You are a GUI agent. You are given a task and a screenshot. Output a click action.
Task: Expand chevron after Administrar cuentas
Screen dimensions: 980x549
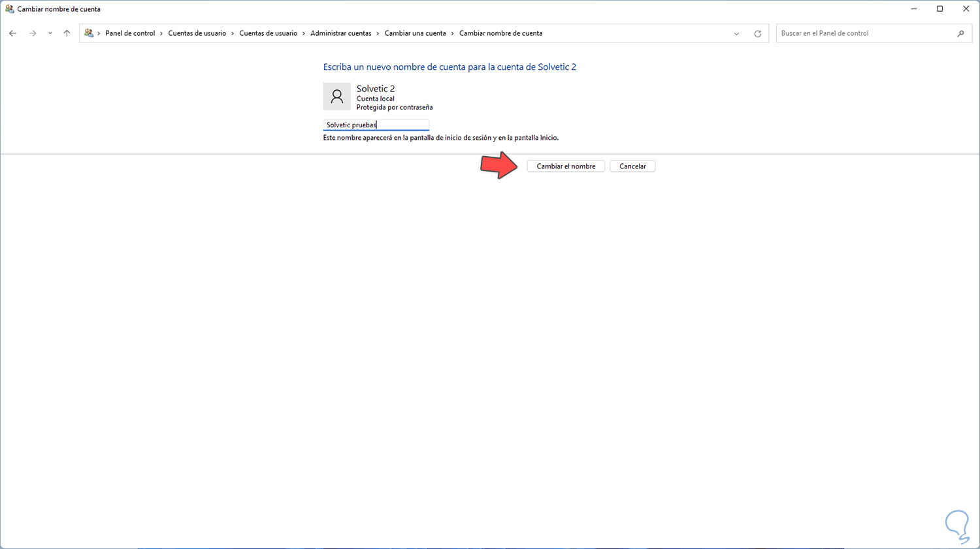(x=378, y=33)
